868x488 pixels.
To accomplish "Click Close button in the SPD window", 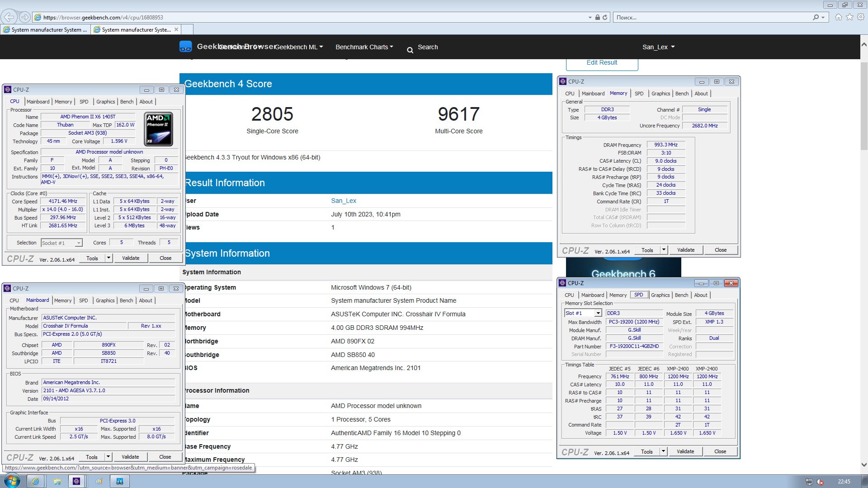I will pos(720,451).
